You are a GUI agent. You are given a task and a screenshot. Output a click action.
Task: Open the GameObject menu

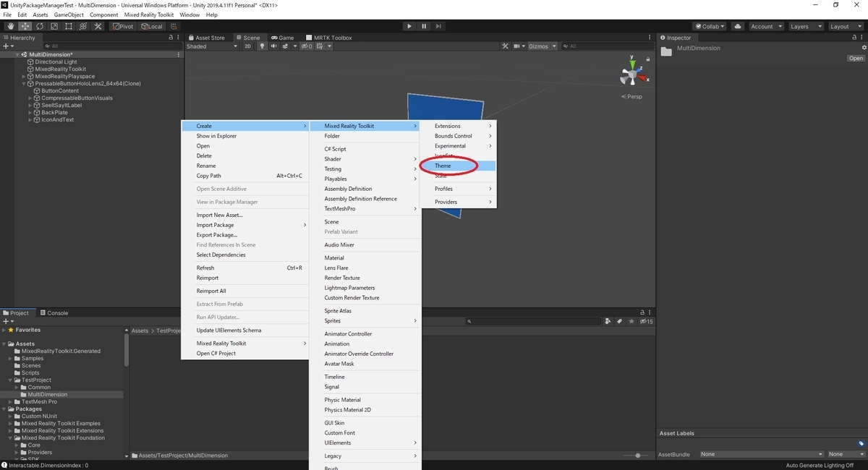click(69, 14)
